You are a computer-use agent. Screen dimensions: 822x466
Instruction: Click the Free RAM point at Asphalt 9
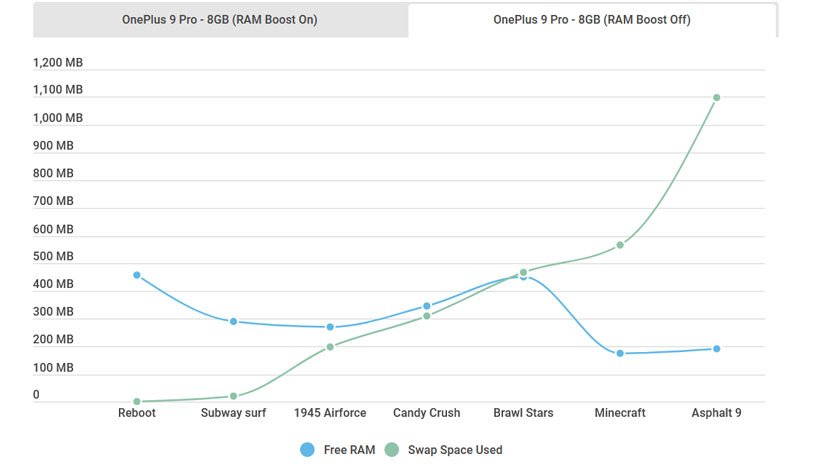[x=717, y=349]
